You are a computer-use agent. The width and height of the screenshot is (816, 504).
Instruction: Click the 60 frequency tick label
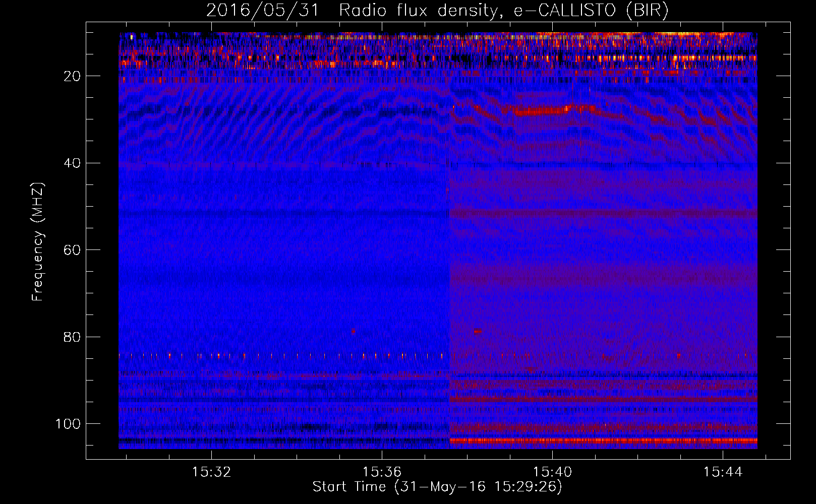click(73, 250)
